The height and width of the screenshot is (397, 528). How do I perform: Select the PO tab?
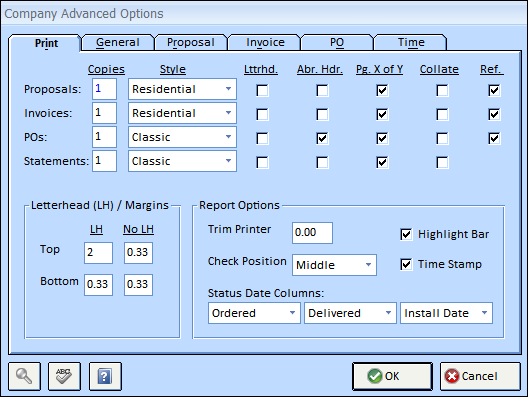point(337,42)
